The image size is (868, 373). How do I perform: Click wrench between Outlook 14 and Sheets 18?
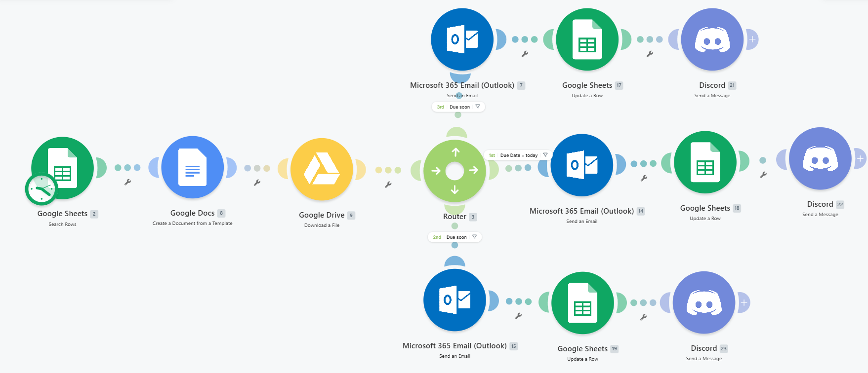(x=644, y=178)
